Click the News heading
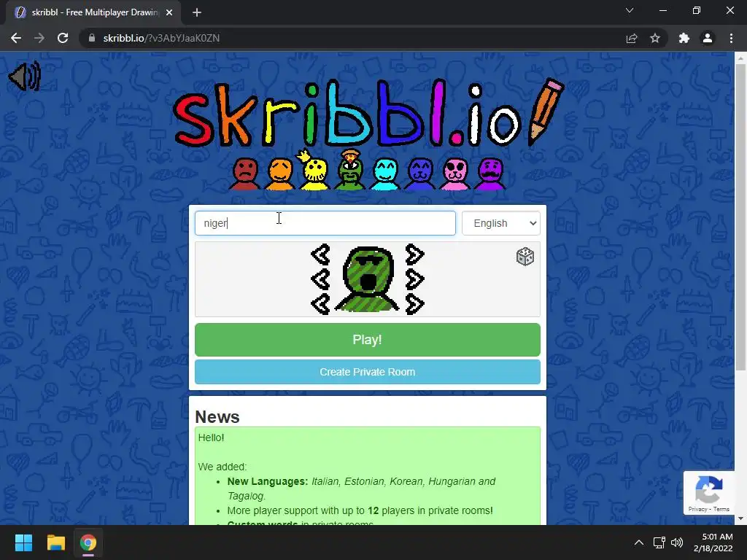 217,416
